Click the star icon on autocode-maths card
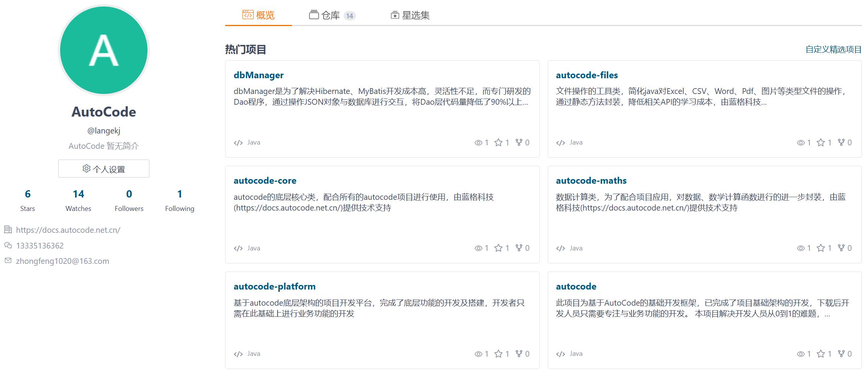The width and height of the screenshot is (868, 372). [x=821, y=248]
